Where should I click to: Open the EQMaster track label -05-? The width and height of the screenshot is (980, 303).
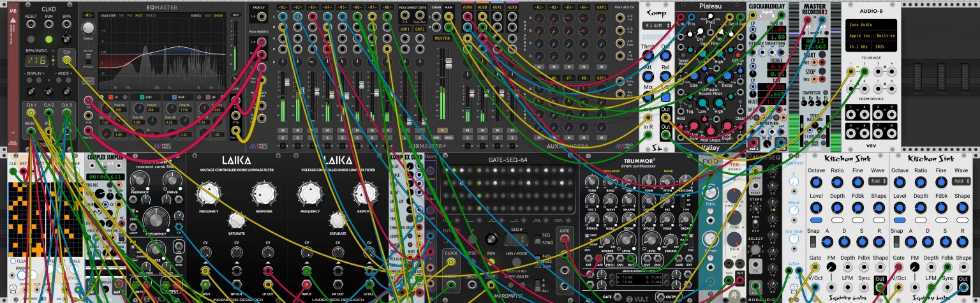coord(89,15)
